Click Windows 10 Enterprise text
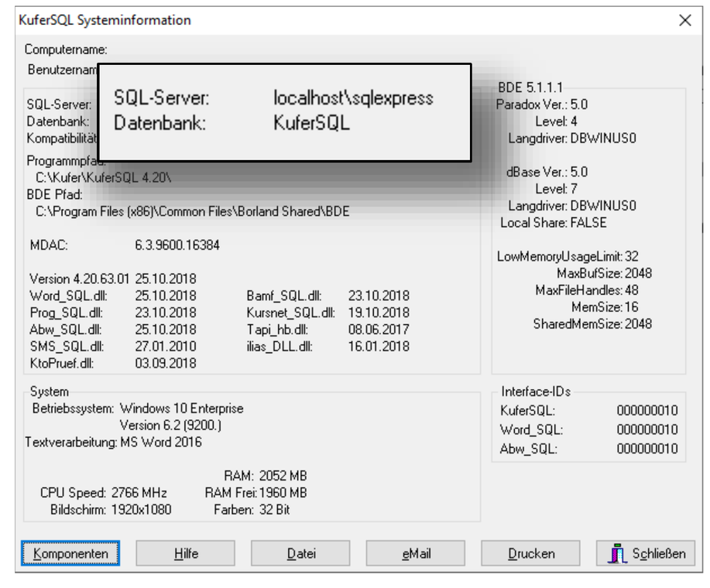Viewport: 710px width, 588px height. pos(182,409)
